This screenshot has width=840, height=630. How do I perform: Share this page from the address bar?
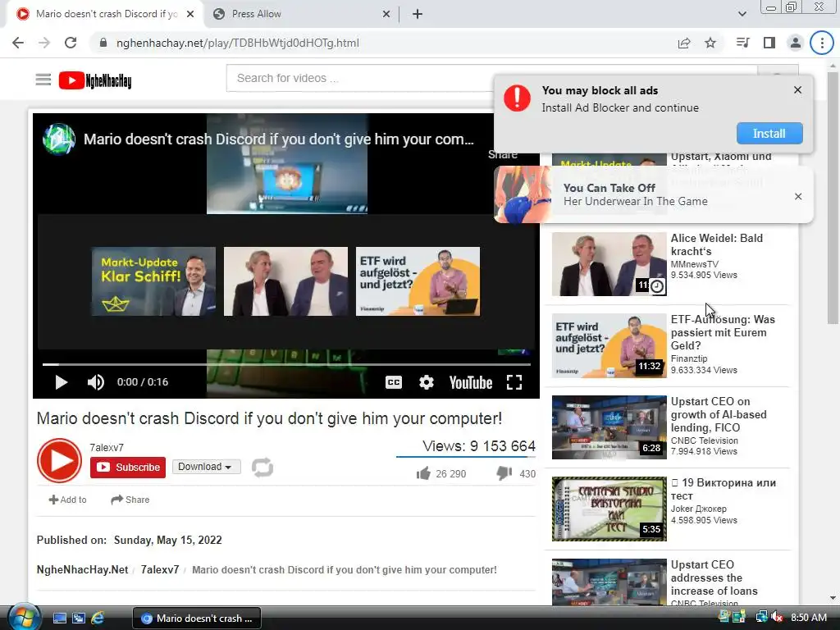click(x=684, y=43)
